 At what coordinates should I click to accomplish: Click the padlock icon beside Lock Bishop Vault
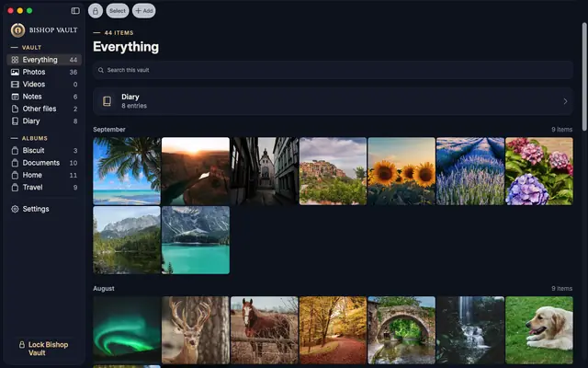click(22, 345)
